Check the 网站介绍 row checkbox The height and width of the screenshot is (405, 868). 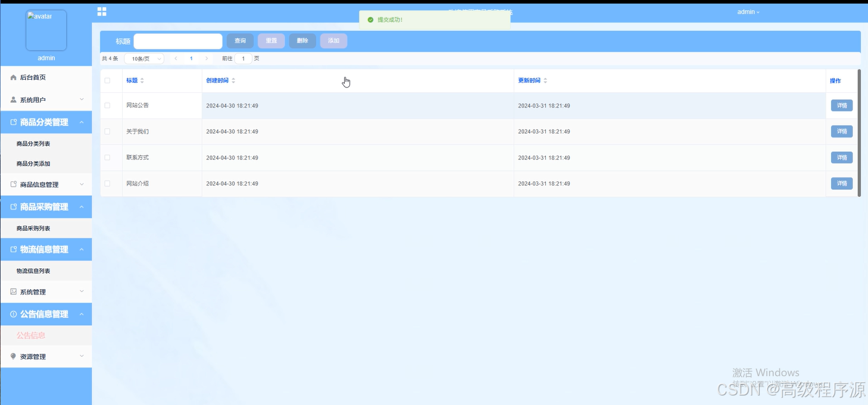(107, 184)
